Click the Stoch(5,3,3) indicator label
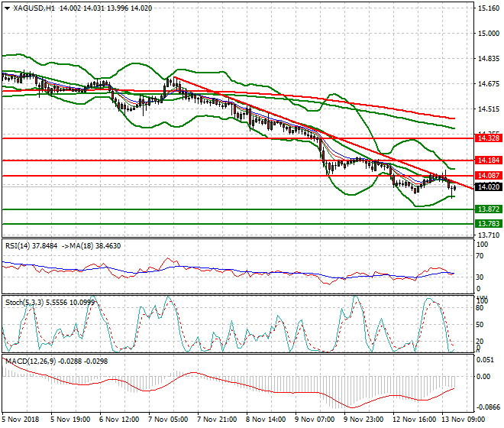 (24, 303)
